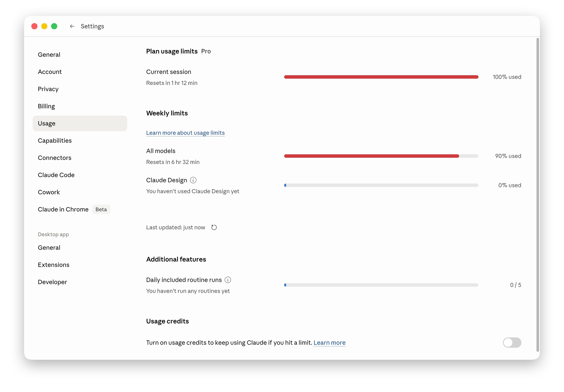Click the Claude Design usage bar
The image size is (564, 392).
pyautogui.click(x=381, y=185)
